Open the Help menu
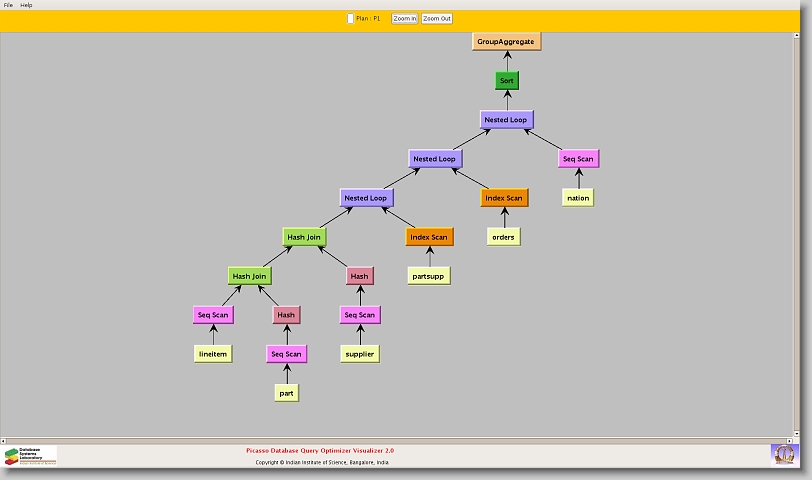Screen dimensions: 812x480 (x=27, y=5)
